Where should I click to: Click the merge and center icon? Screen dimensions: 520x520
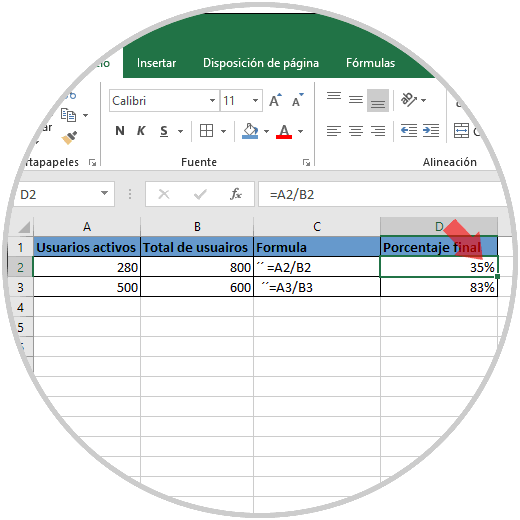[461, 131]
